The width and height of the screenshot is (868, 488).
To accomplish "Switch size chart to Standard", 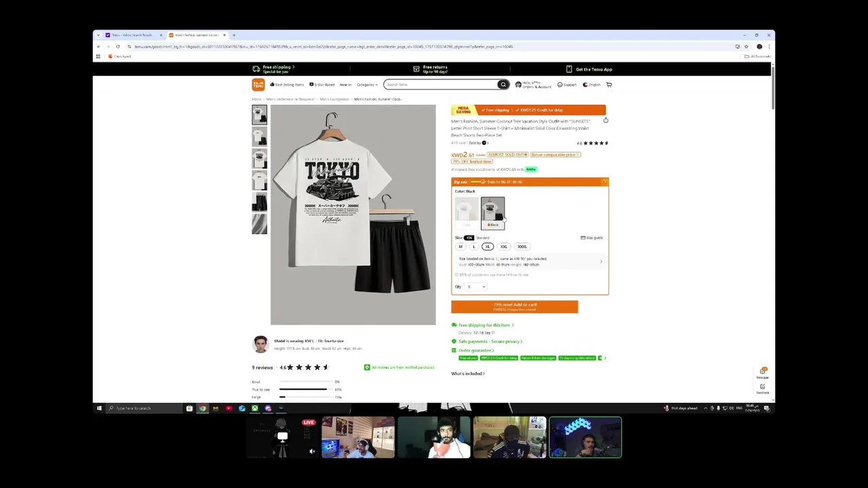I will 482,238.
